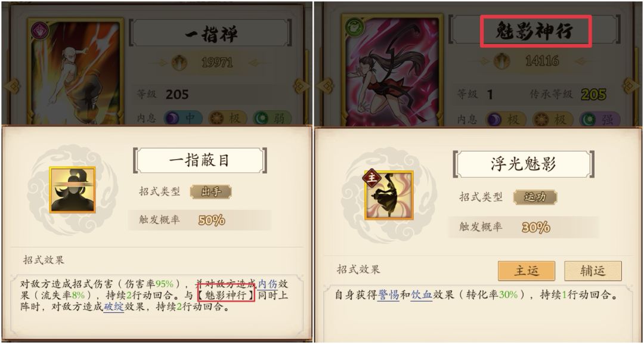644x344 pixels.
Task: Click the 一指蔽目 skill icon
Action: tap(73, 190)
